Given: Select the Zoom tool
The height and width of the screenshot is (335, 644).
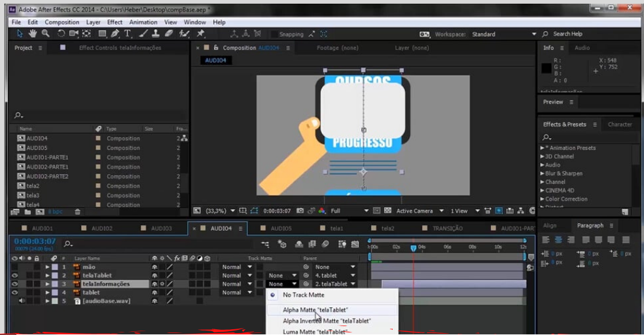Looking at the screenshot, I should [46, 33].
